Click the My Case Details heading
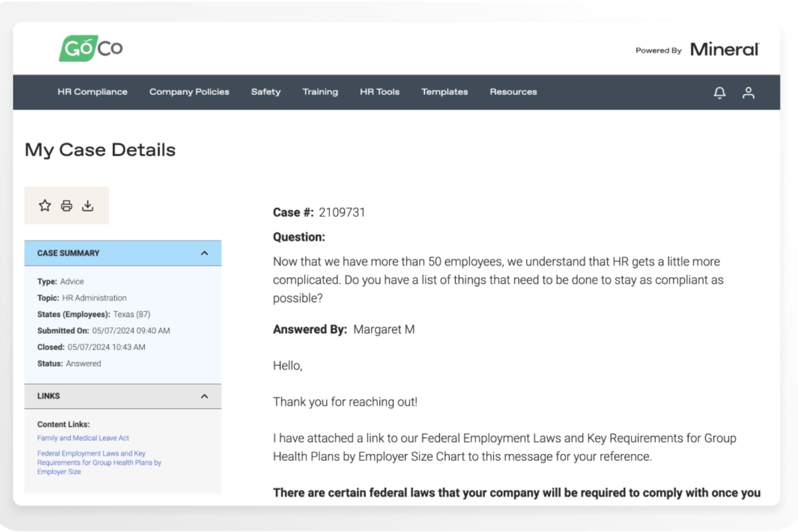The width and height of the screenshot is (798, 532). tap(100, 150)
